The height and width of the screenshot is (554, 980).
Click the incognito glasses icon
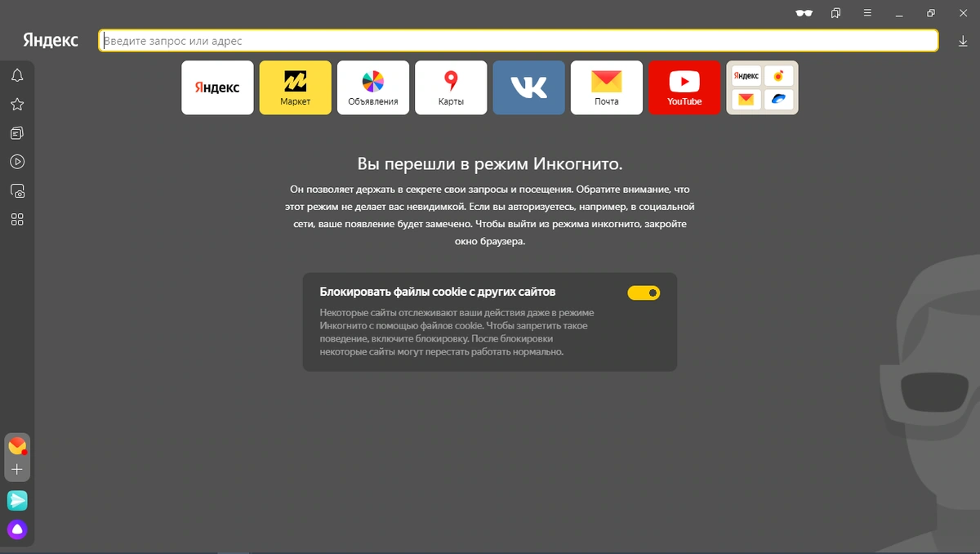click(804, 13)
